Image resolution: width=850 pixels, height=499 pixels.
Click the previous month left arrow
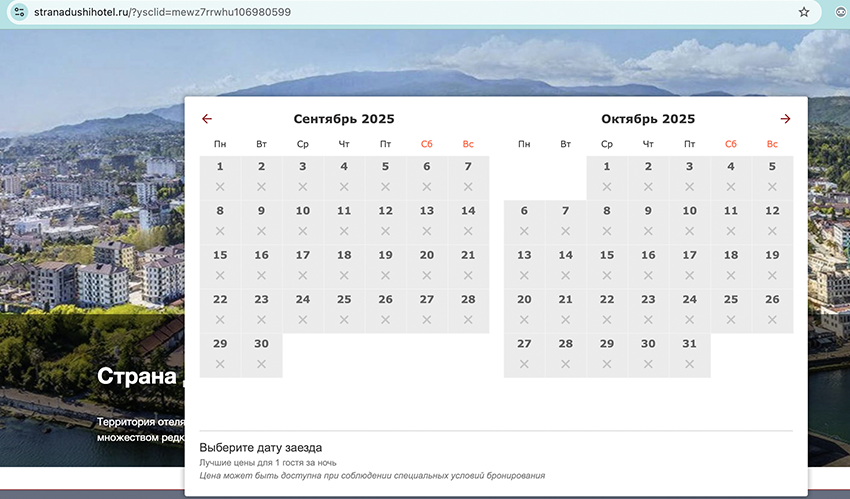(x=207, y=119)
